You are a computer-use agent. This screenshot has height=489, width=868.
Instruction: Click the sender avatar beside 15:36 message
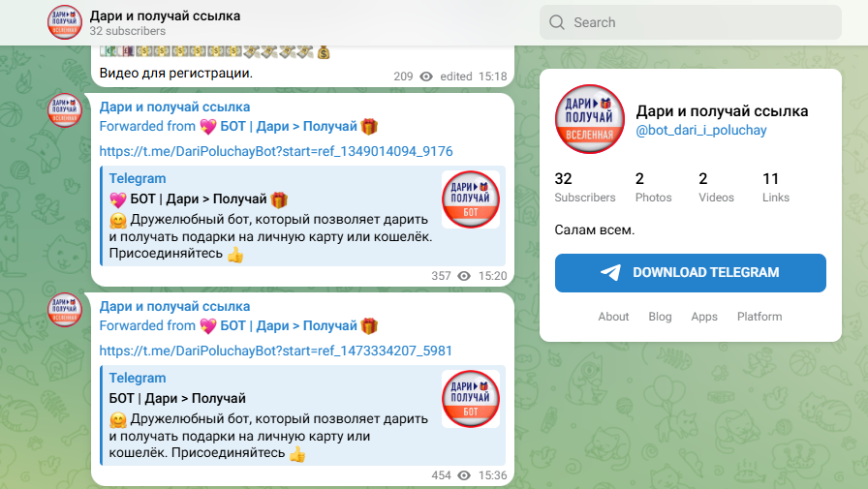pos(65,309)
